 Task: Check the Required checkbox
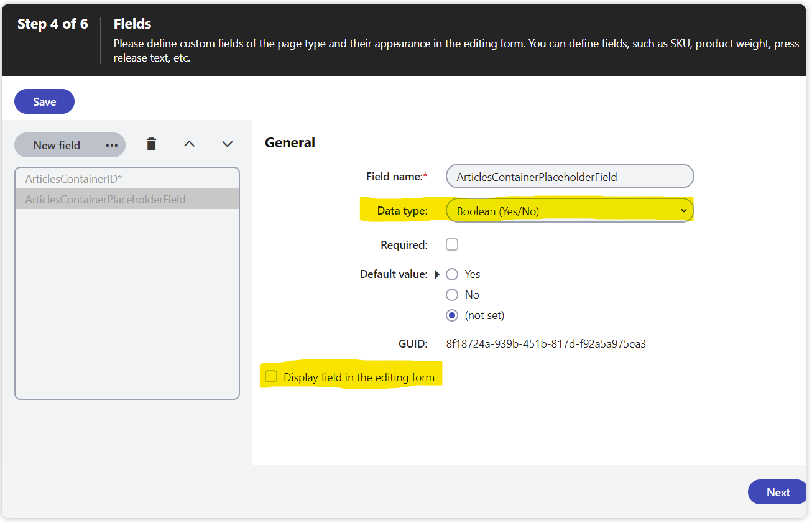tap(452, 244)
